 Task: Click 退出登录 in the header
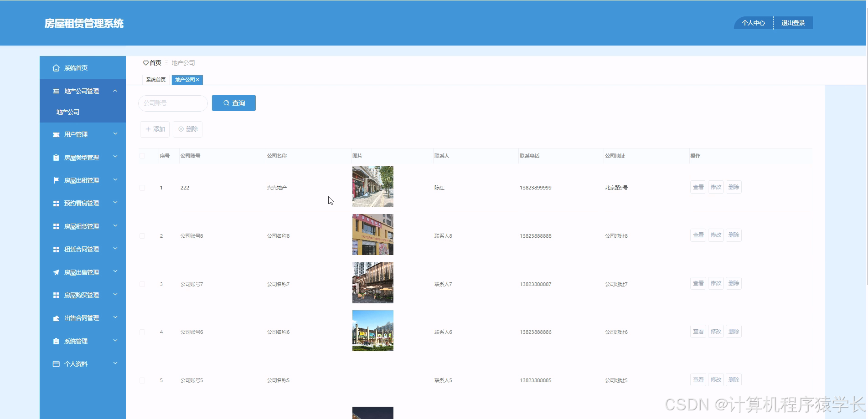[x=793, y=23]
